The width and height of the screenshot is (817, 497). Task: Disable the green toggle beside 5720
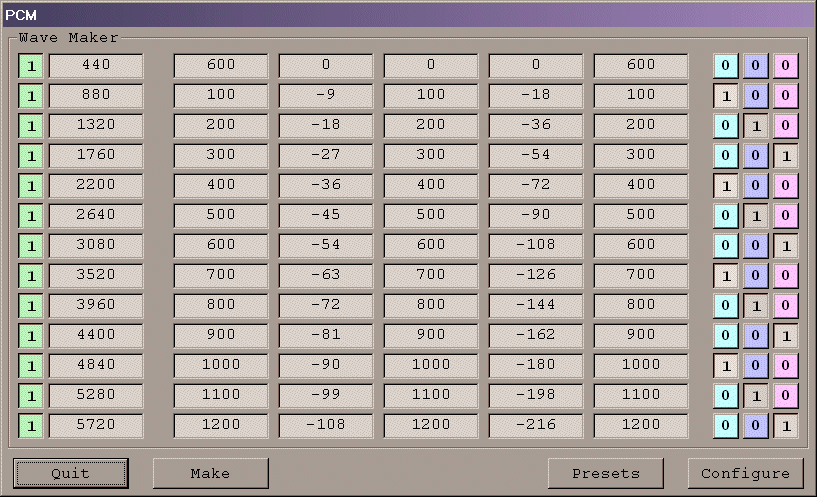[x=31, y=426]
